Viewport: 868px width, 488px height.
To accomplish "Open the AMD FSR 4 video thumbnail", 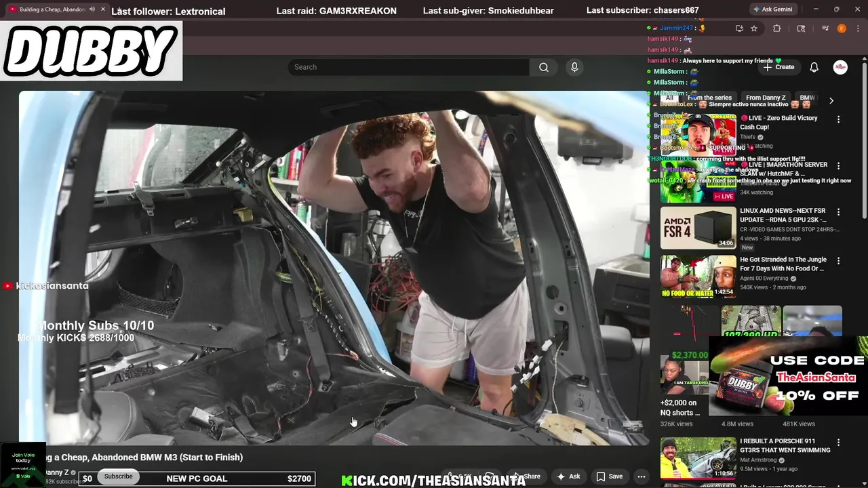I will tap(698, 228).
